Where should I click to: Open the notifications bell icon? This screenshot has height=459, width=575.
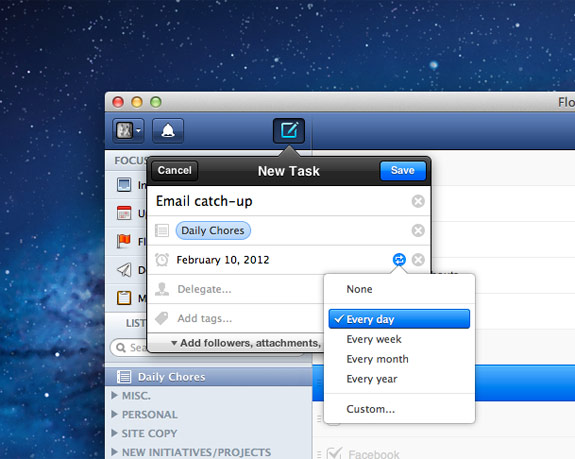(168, 131)
